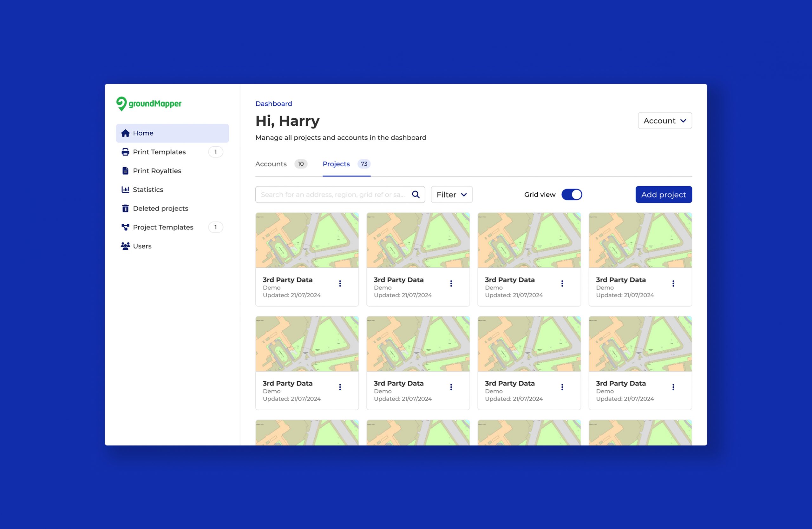Viewport: 812px width, 529px height.
Task: Open three-dot menu on last card in second row
Action: point(673,387)
